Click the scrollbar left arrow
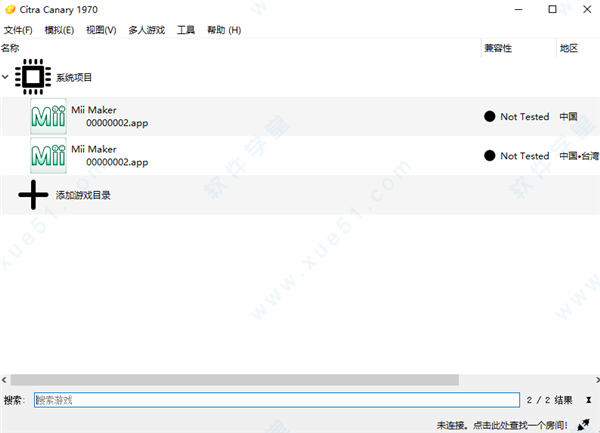Image resolution: width=600 pixels, height=433 pixels. (x=4, y=380)
